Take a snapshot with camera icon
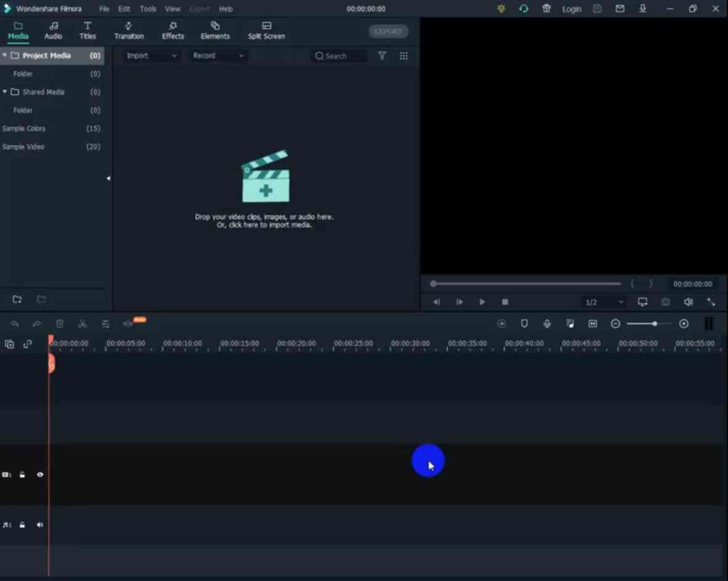Viewport: 728px width, 581px height. [x=665, y=302]
